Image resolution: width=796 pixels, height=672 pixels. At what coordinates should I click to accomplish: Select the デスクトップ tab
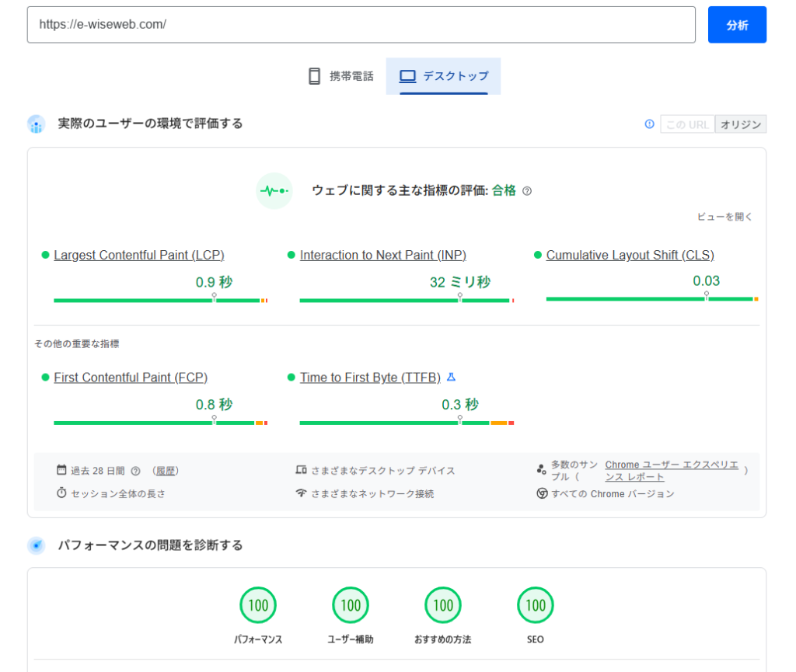tap(443, 76)
